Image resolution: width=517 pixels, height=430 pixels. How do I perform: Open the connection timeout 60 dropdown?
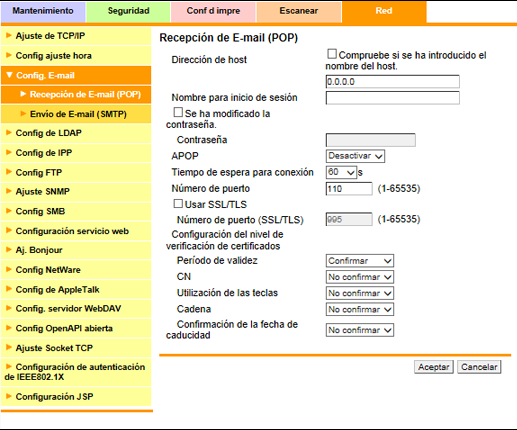[341, 172]
